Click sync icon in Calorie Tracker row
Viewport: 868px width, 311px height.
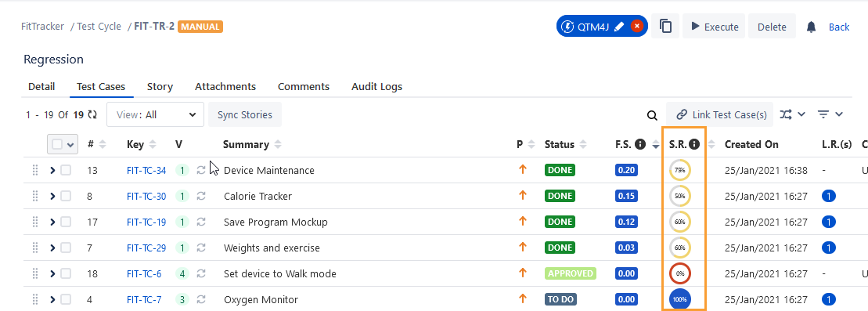[201, 196]
